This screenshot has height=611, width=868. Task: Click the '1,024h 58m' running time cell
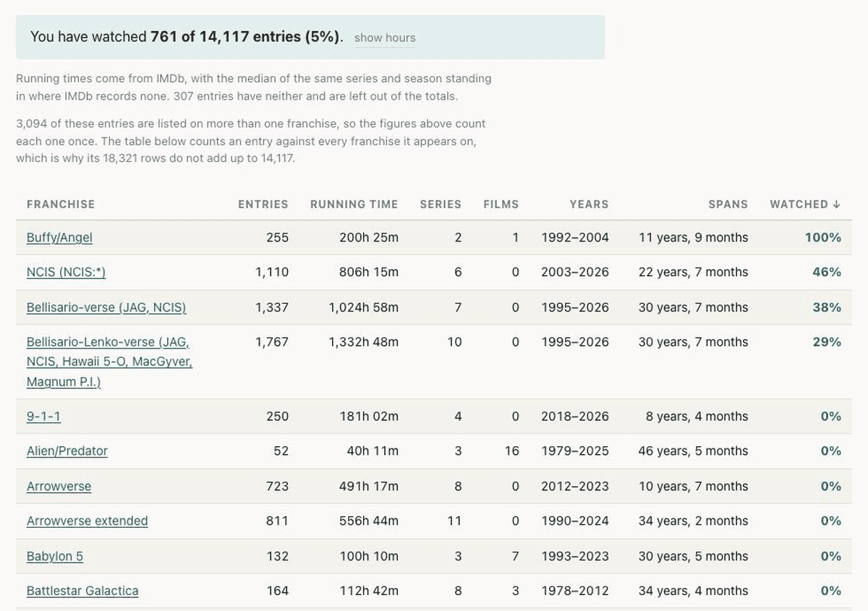coord(364,307)
